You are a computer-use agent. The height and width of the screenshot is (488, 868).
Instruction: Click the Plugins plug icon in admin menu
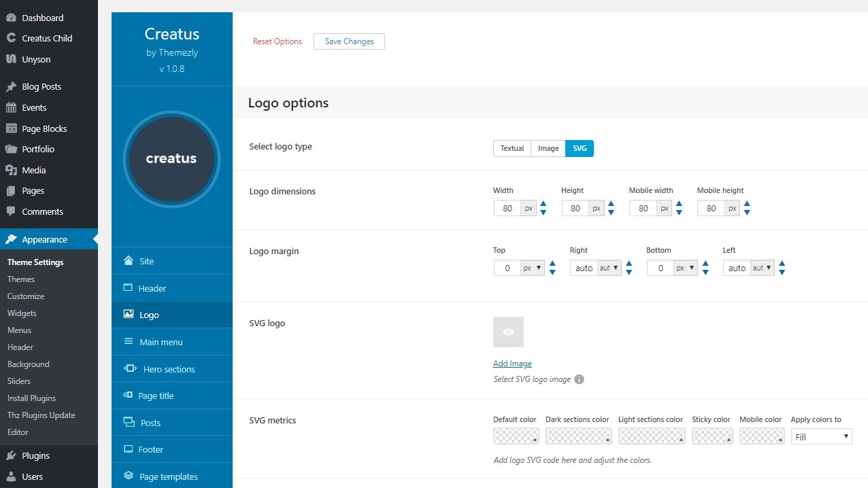pos(11,455)
